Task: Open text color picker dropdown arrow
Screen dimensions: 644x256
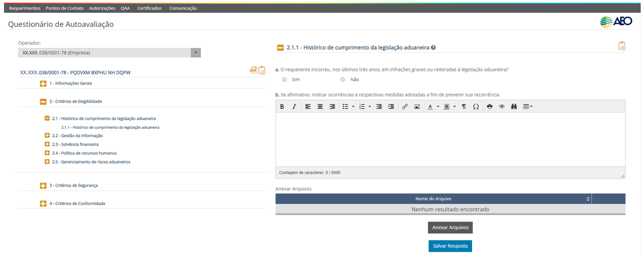Action: tap(438, 106)
